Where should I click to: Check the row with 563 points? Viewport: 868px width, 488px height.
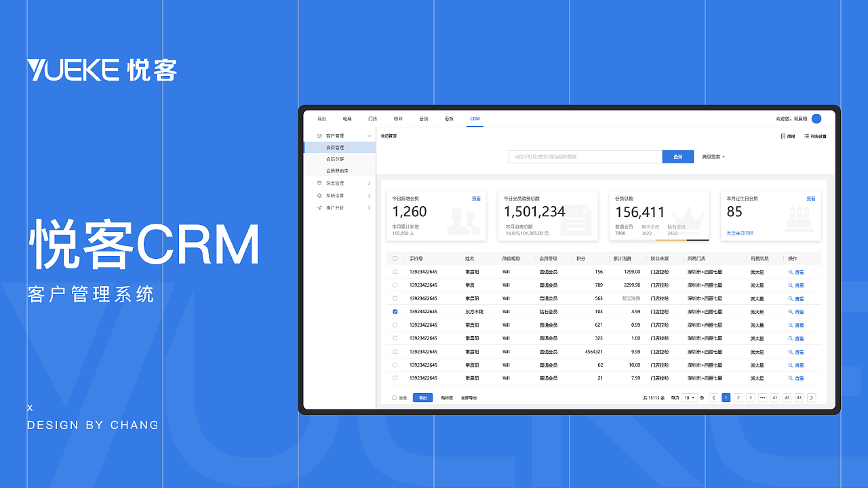(395, 298)
